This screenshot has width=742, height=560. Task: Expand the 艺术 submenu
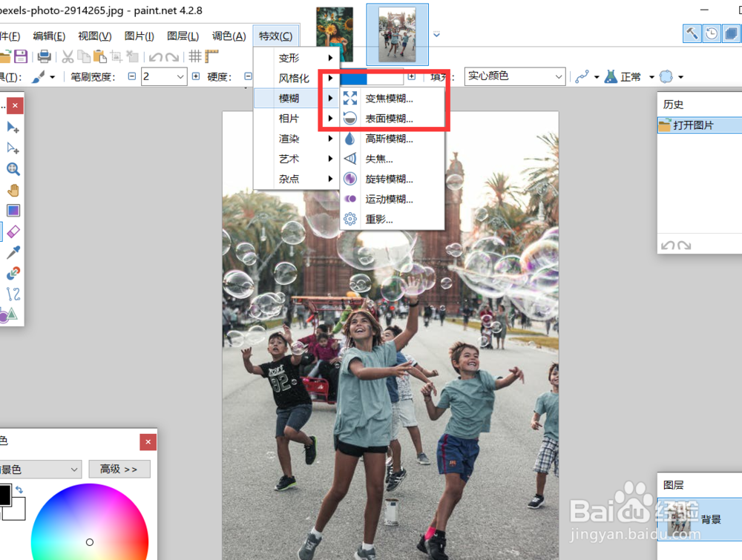click(297, 159)
